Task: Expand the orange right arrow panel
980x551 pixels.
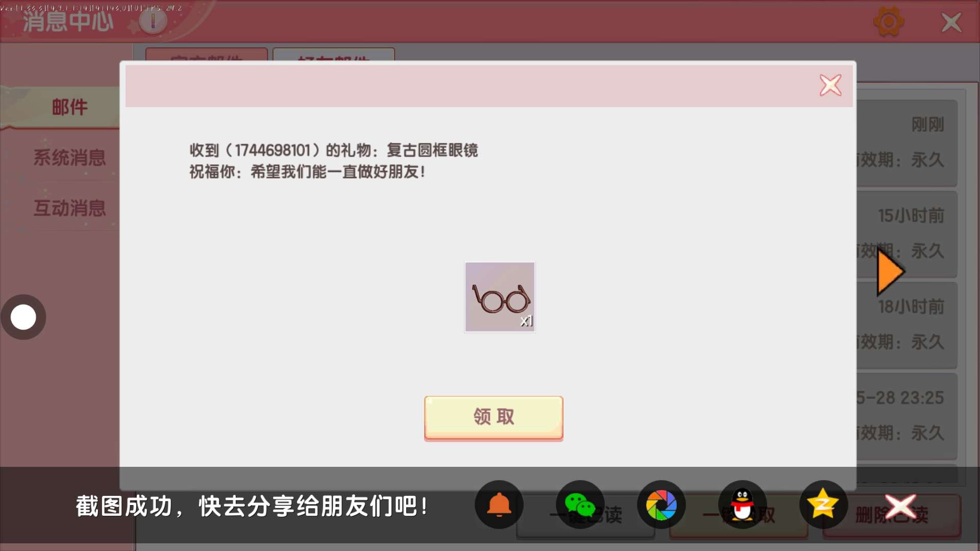Action: coord(890,272)
